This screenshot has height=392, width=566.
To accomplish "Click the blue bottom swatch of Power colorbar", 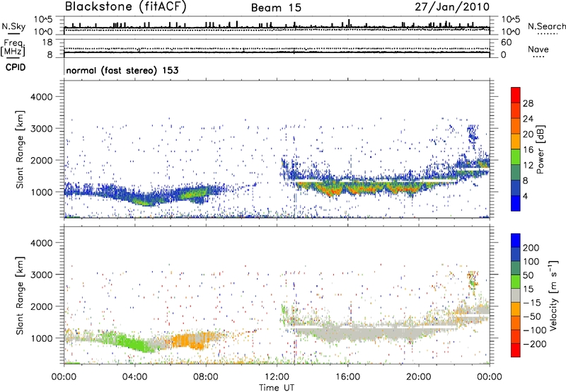I will [516, 203].
